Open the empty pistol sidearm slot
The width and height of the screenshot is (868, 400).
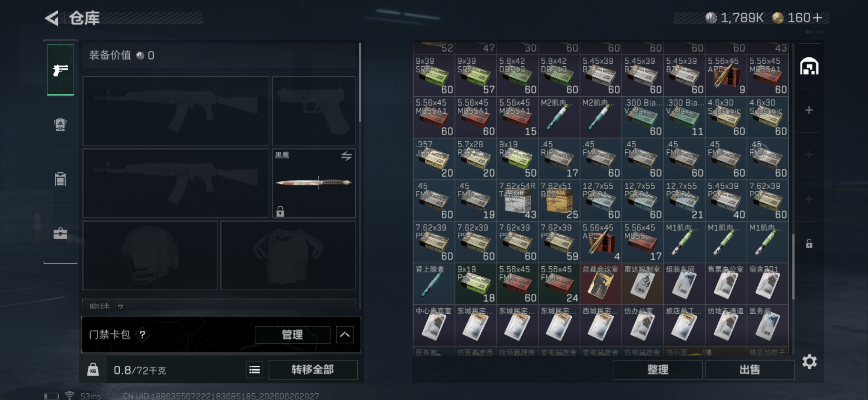[314, 111]
